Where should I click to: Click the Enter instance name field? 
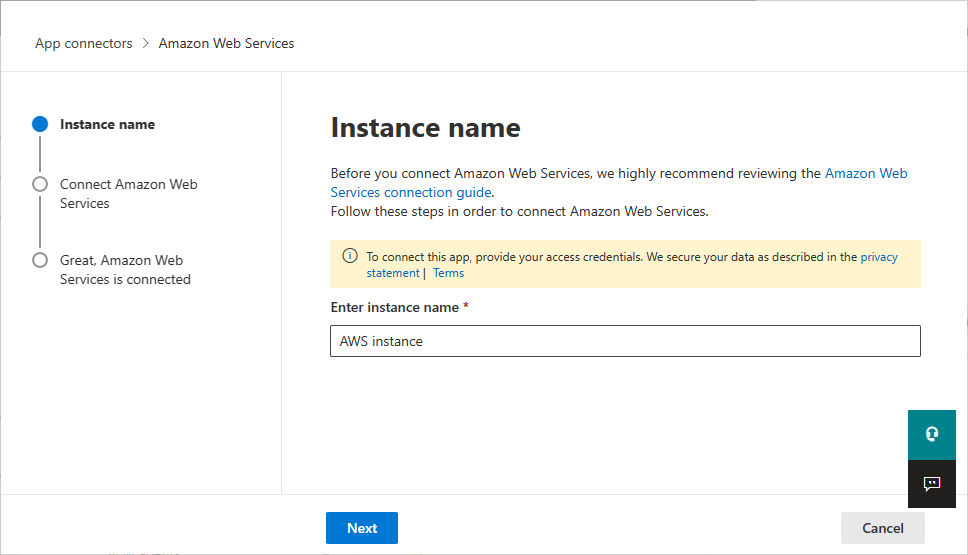point(624,341)
